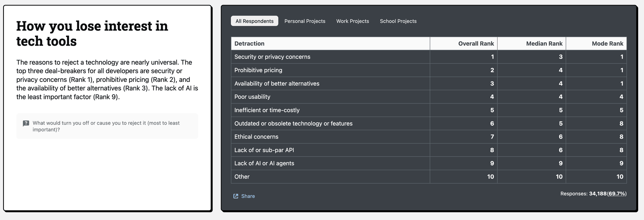Click the underlined 69.7% response rate

point(617,194)
